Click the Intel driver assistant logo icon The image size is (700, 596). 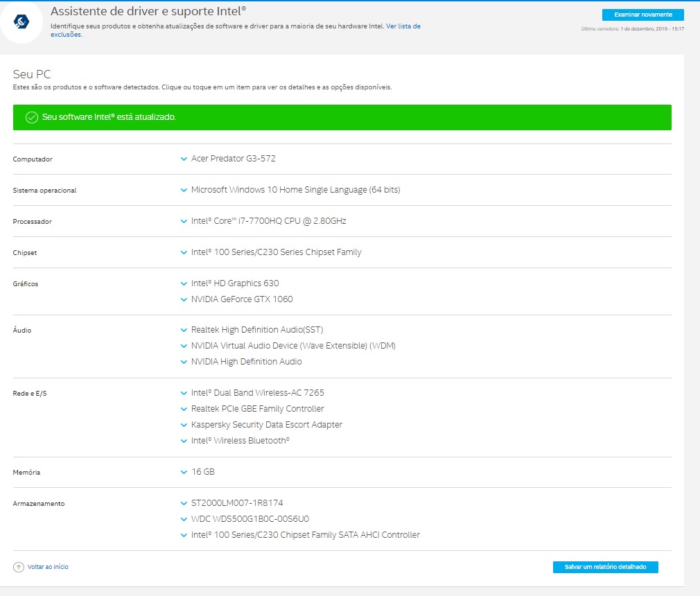point(21,21)
